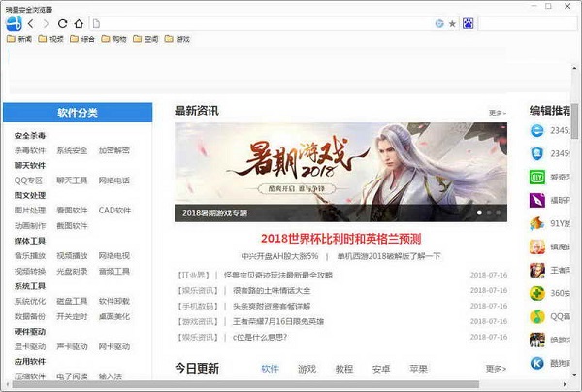Click the Baidu paw search icon

pyautogui.click(x=468, y=22)
